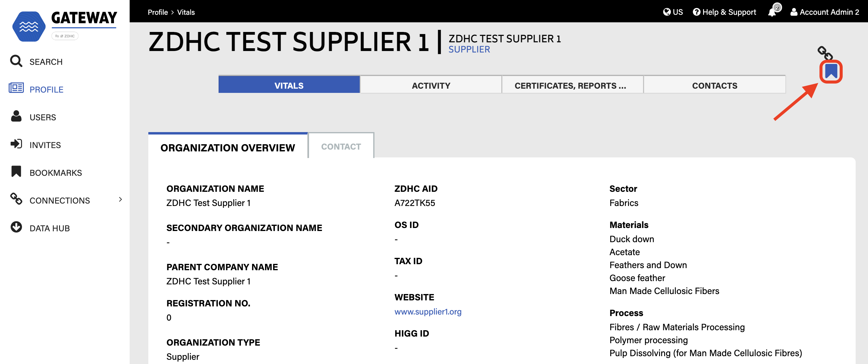Switch to the Contacts tab
Screen dimensions: 868x364
[714, 86]
